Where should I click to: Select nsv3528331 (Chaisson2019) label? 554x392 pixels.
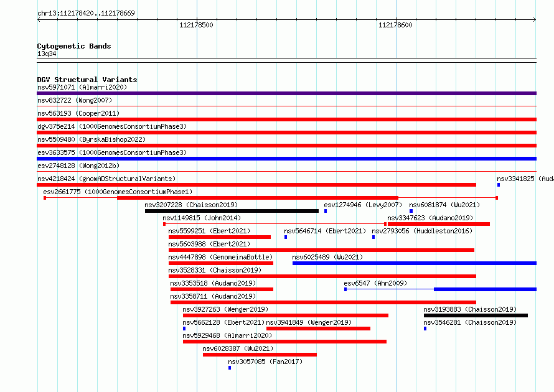point(215,270)
